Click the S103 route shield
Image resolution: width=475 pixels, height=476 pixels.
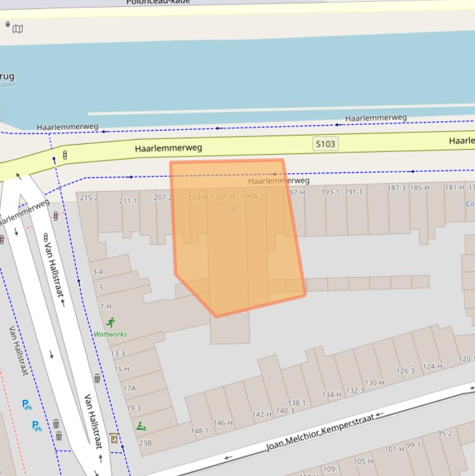[325, 144]
